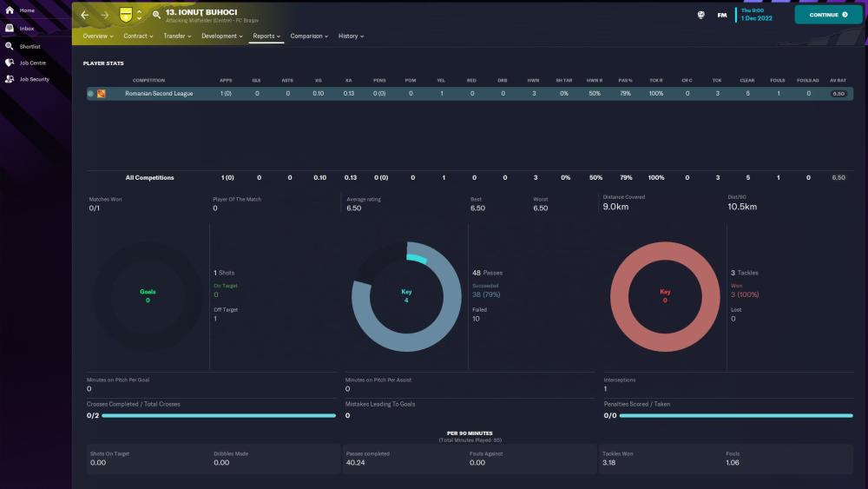Open the Comparison dropdown tab
This screenshot has height=489, width=868.
[x=309, y=36]
